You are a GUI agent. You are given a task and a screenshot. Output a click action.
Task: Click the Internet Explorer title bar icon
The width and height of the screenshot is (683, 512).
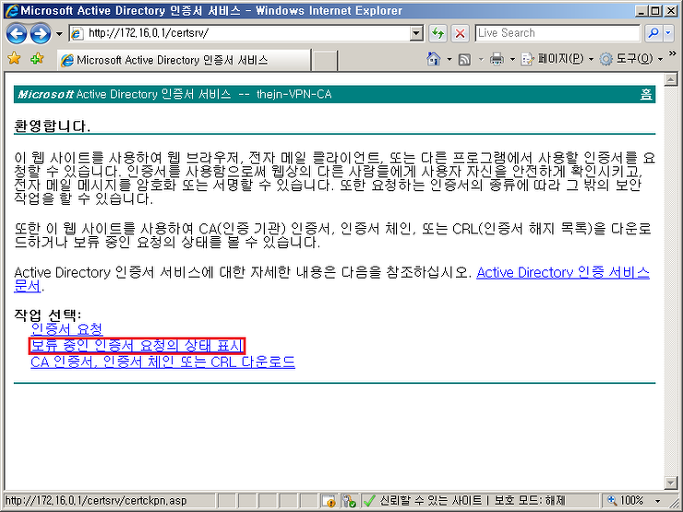pos(12,10)
